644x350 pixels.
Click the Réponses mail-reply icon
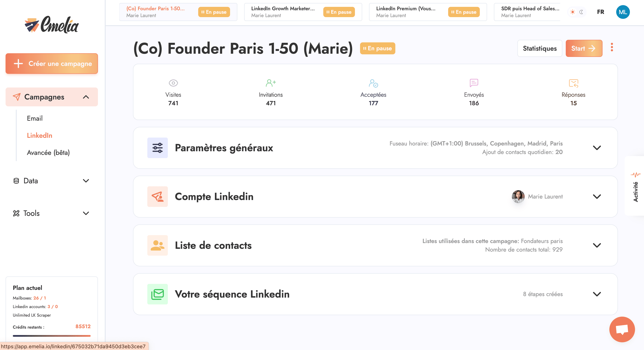[x=573, y=83]
